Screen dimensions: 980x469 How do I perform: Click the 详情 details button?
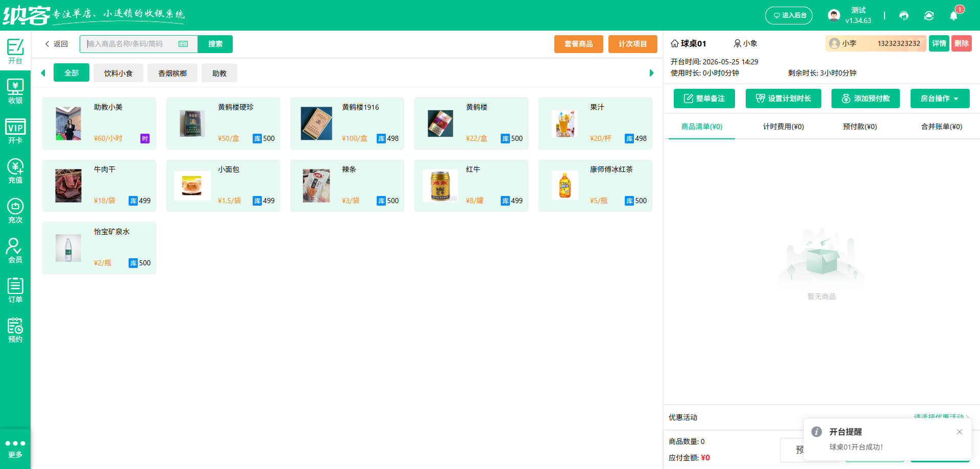coord(939,43)
